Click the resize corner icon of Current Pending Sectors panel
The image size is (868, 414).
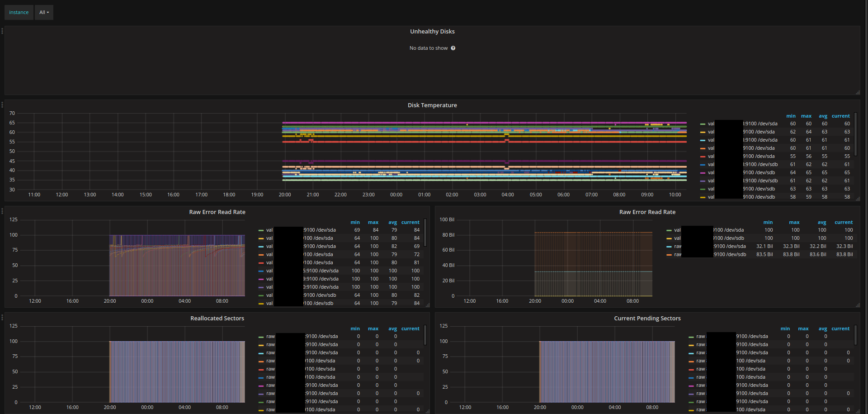[859, 412]
